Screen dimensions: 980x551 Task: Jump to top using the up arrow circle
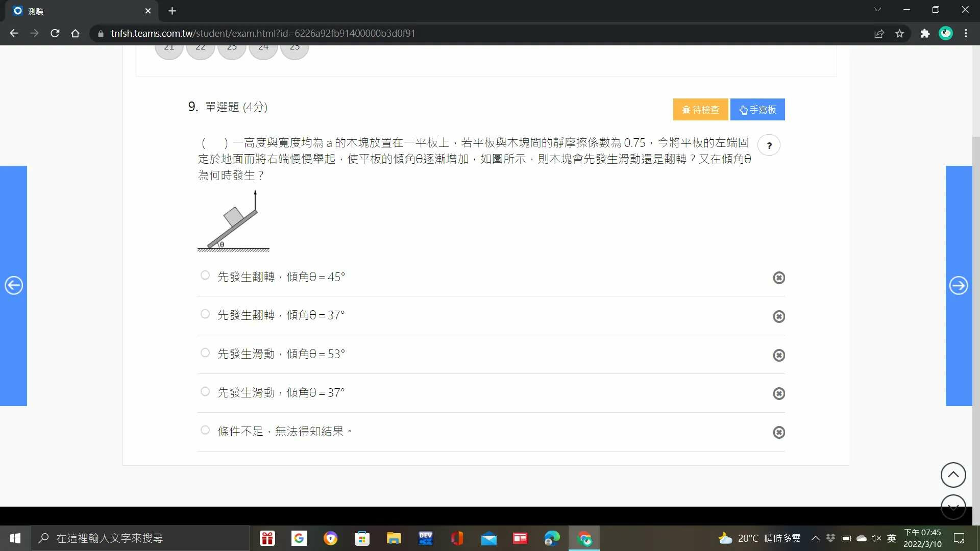point(953,475)
